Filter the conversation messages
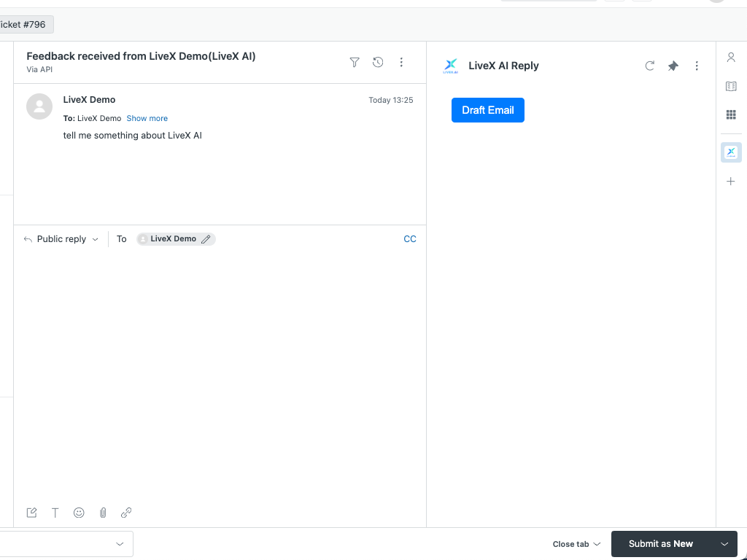Viewport: 747px width, 560px height. pyautogui.click(x=355, y=63)
